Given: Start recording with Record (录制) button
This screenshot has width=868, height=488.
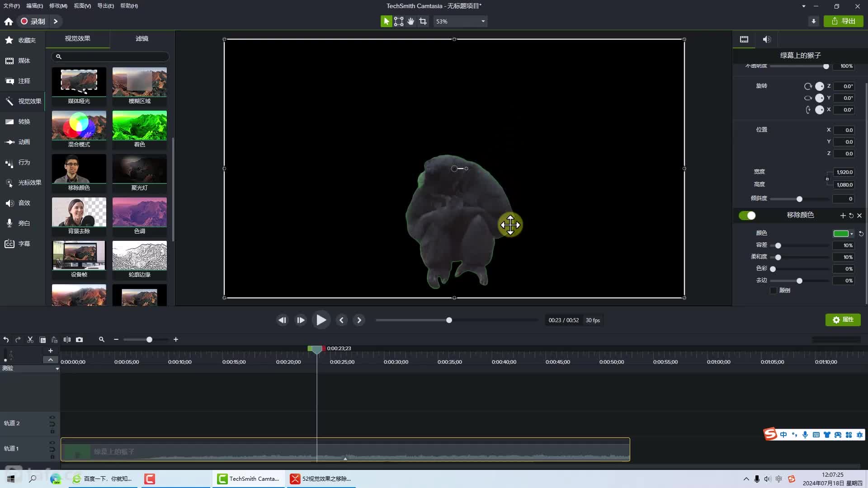Looking at the screenshot, I should pos(33,21).
